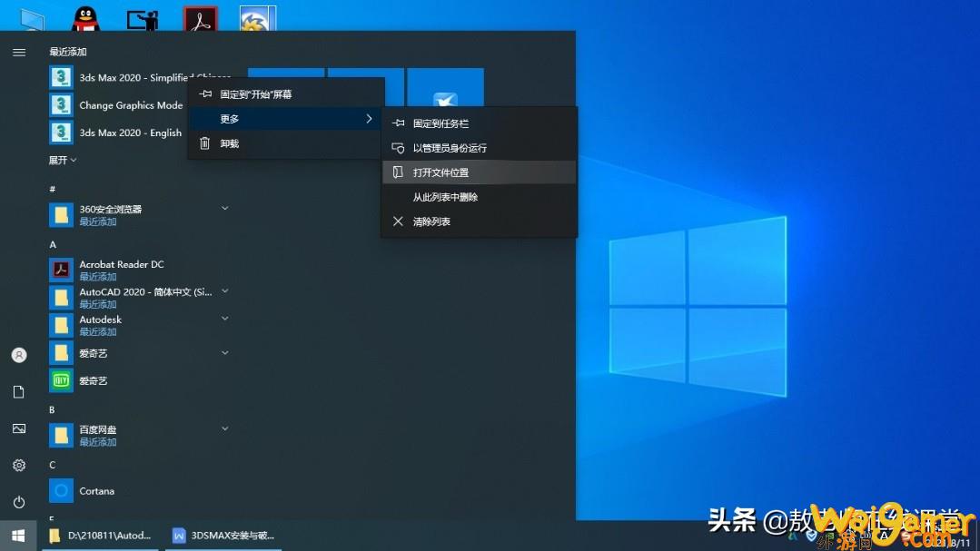Click the 360安全浏览器 folder icon
The image size is (980, 551).
[x=61, y=215]
